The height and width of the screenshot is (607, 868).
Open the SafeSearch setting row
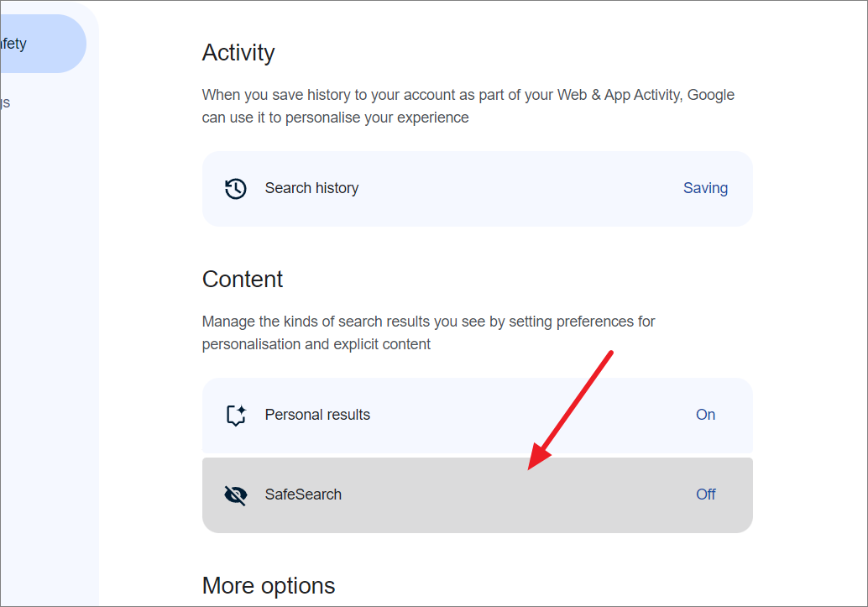[477, 495]
